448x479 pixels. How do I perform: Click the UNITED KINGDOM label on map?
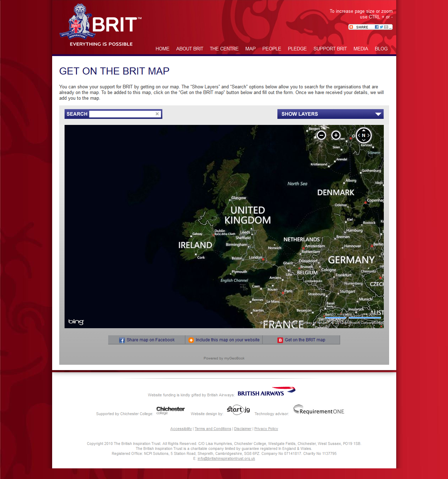click(x=248, y=215)
